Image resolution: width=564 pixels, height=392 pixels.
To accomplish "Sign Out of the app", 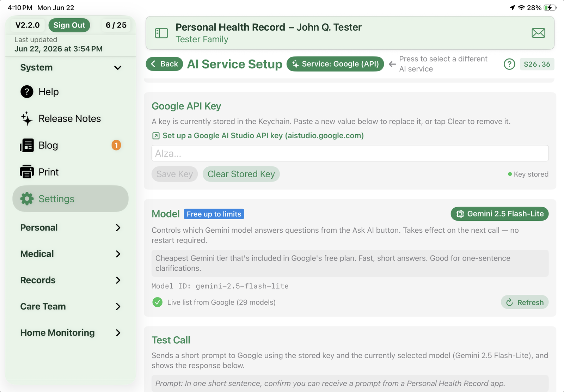I will click(69, 25).
